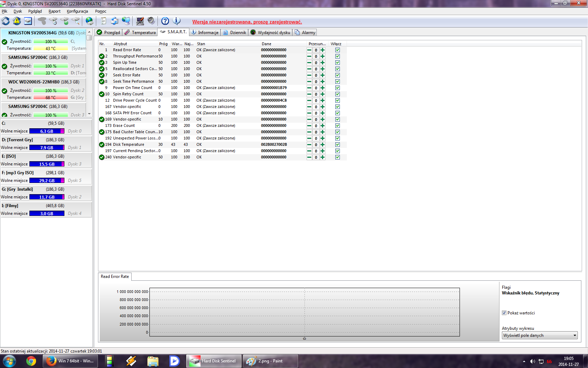
Task: Switch to the Temperatura tab
Action: pyautogui.click(x=140, y=32)
